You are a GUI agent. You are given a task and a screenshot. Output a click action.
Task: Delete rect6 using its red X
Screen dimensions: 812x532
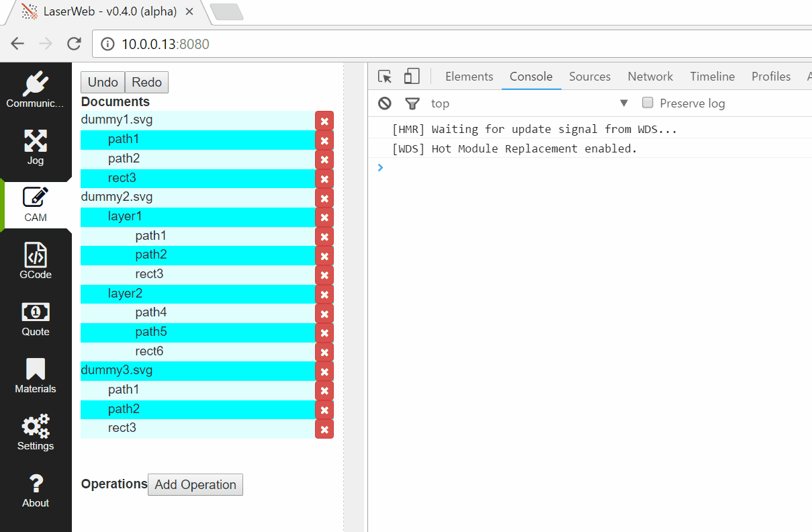coord(324,353)
